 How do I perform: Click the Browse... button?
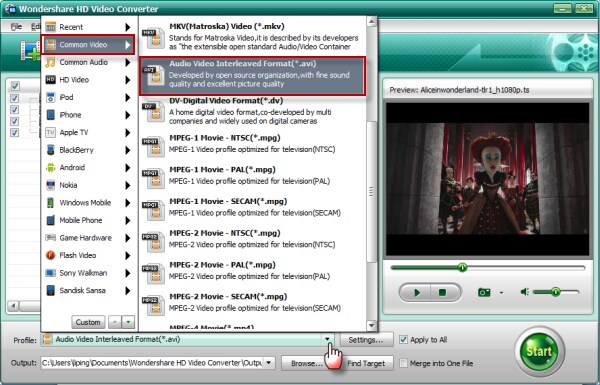[x=307, y=363]
